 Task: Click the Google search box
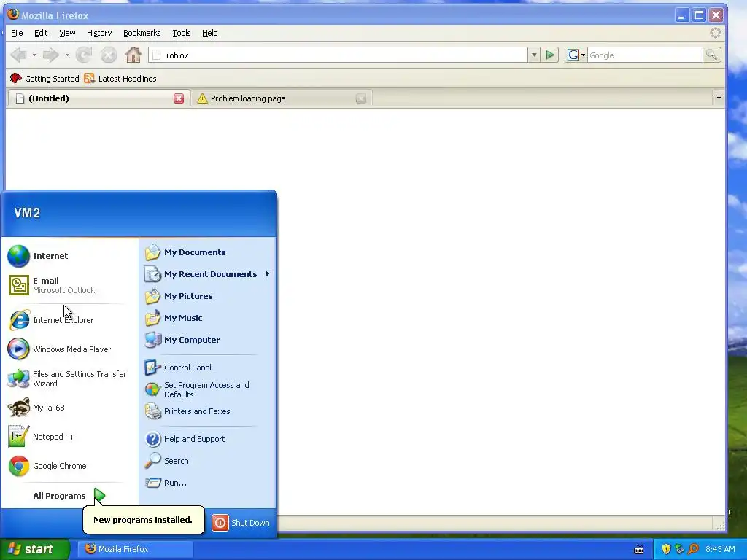[645, 55]
